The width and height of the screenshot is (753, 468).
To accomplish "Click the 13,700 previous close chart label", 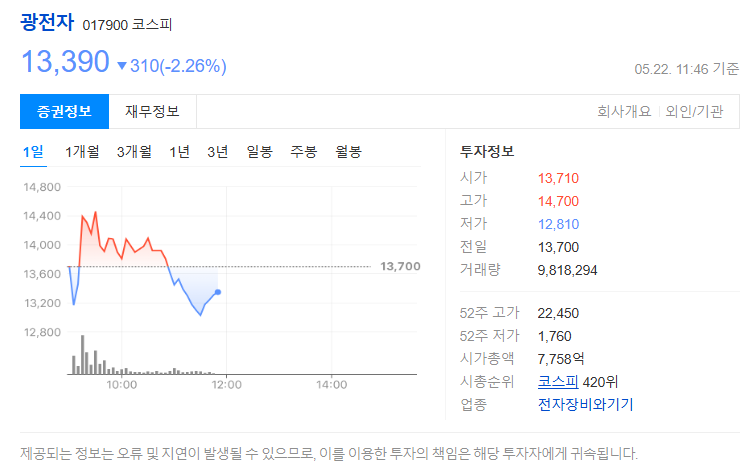I will pos(400,266).
